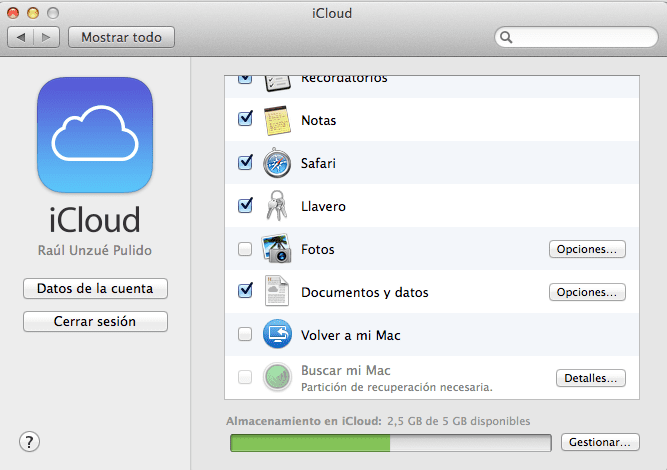
Task: Open Opciones for Documentos y datos
Action: coord(587,292)
